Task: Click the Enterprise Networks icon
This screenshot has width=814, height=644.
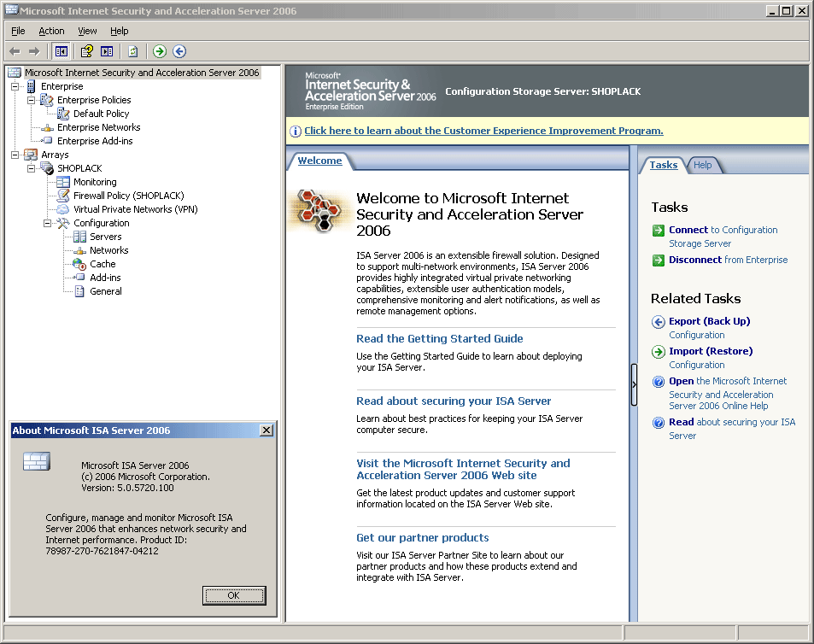Action: [47, 127]
